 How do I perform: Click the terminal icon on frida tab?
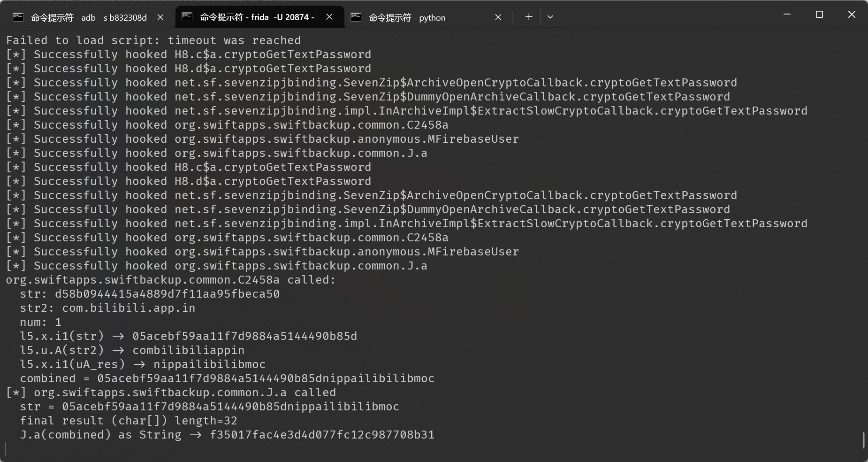(187, 17)
